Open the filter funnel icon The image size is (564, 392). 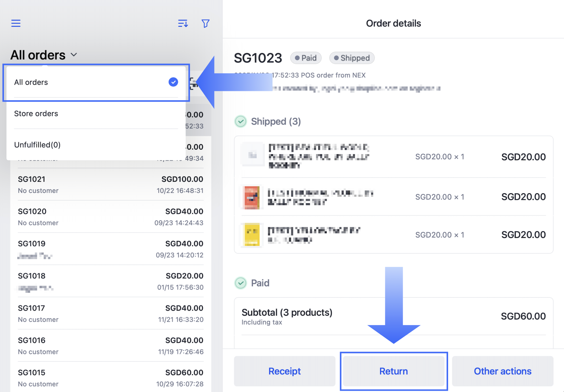click(x=206, y=23)
